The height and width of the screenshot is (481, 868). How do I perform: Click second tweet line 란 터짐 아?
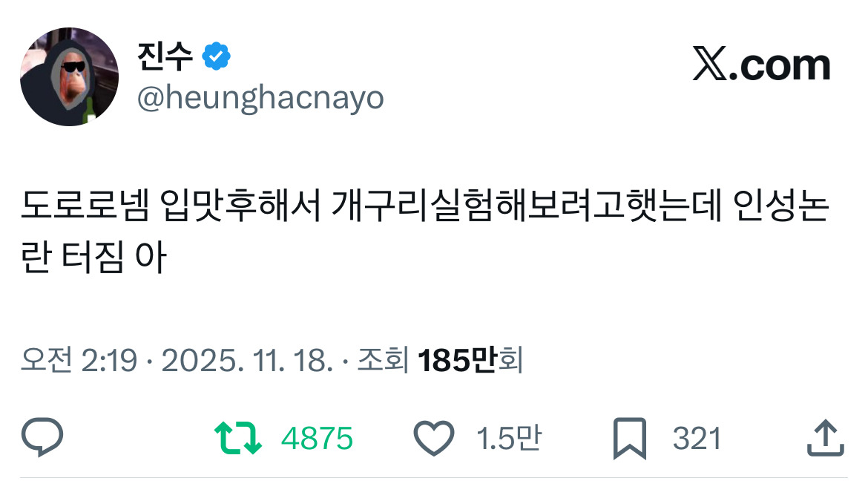(93, 257)
